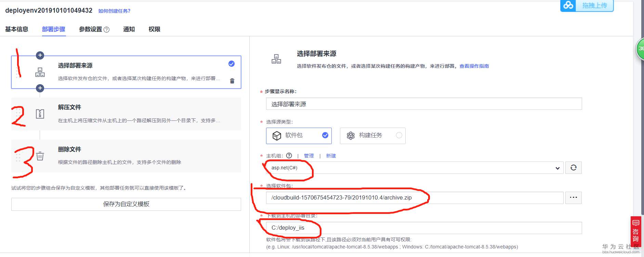Click the 选择软件包 path input field

tap(415, 197)
